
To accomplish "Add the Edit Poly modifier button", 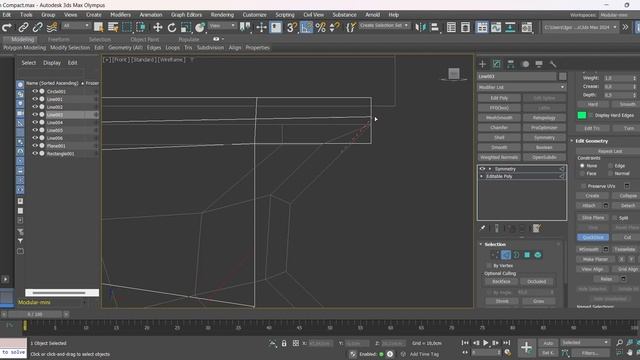I will pos(499,98).
